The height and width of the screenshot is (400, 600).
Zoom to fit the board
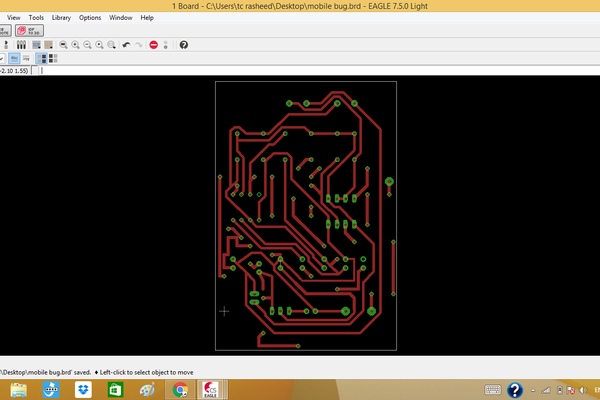(x=63, y=45)
